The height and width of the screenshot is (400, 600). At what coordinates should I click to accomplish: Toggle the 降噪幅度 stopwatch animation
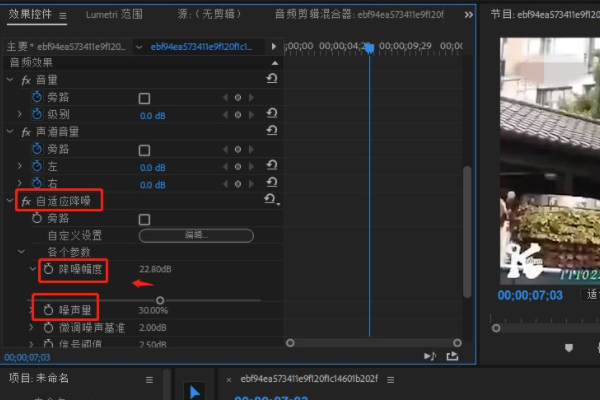coord(48,269)
